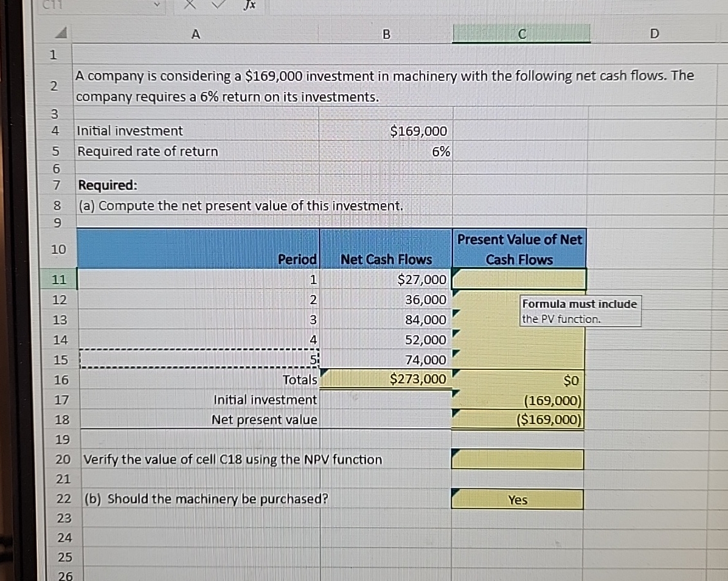Click the cell containing Yes
The height and width of the screenshot is (581, 728).
pos(518,499)
